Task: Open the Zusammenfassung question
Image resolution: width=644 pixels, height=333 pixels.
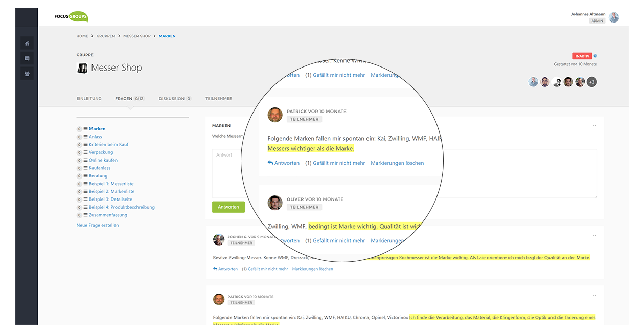Action: [x=108, y=215]
